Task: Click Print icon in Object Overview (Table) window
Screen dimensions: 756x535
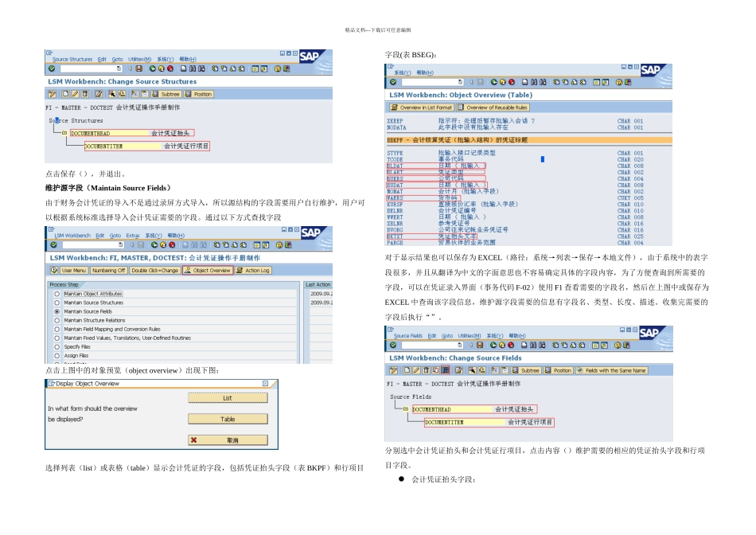Action: [x=525, y=82]
